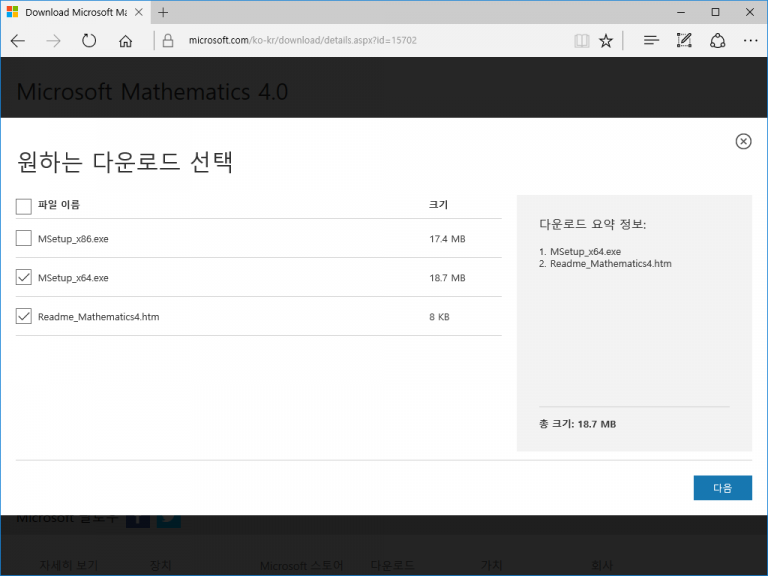
Task: Open the more options ellipsis menu
Action: point(750,41)
